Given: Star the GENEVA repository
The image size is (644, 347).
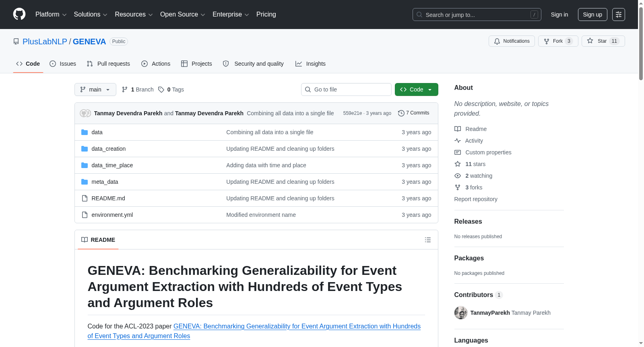Looking at the screenshot, I should click(603, 41).
